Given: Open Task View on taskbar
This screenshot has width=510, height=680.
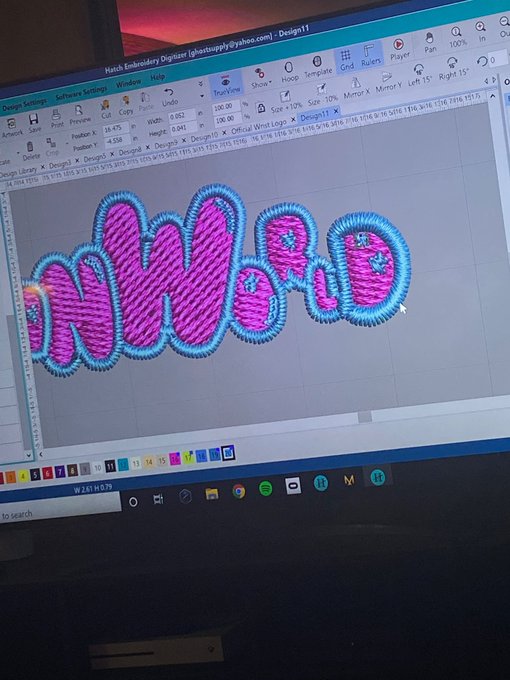Looking at the screenshot, I should (158, 499).
